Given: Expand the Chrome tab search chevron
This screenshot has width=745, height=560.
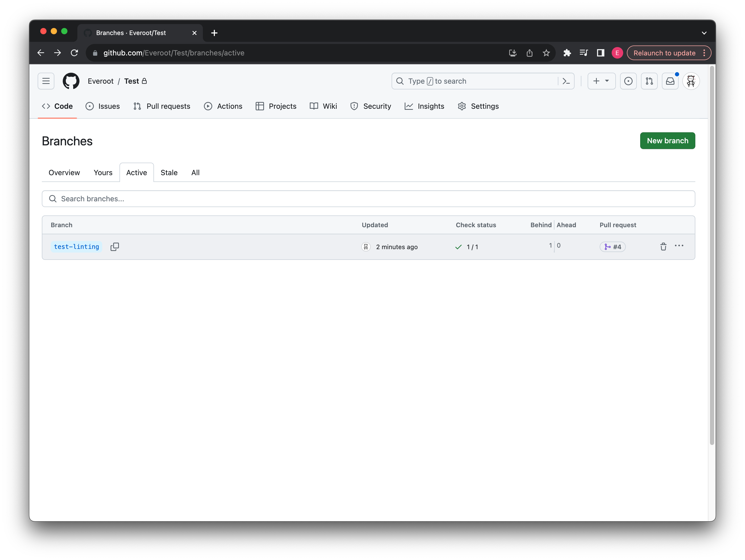Looking at the screenshot, I should coord(704,33).
